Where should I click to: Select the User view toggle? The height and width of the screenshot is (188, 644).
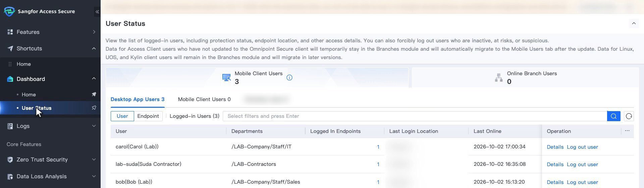(122, 116)
